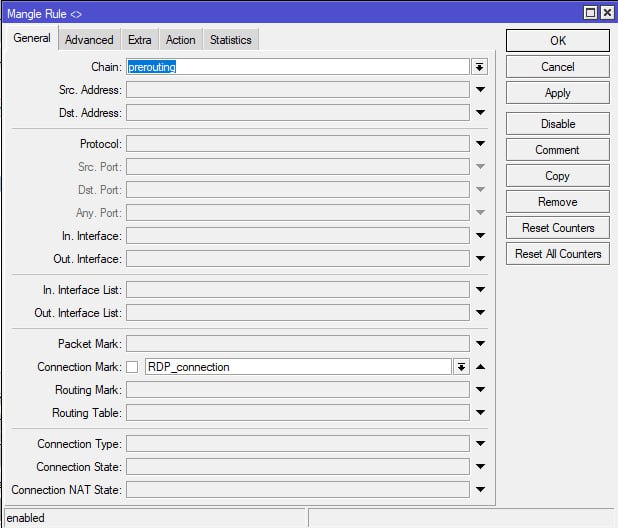The height and width of the screenshot is (528, 618).
Task: Click the Connection Type empty field
Action: tap(298, 444)
